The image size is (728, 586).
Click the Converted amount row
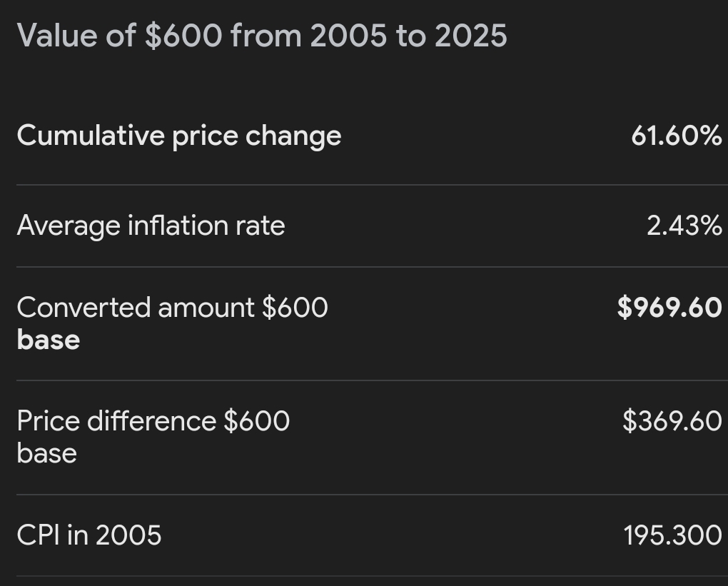pos(464,323)
